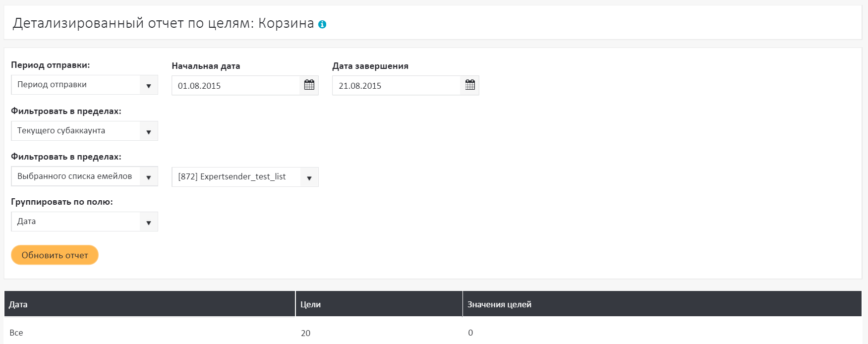
Task: Open the calendar picker for Начальная дата
Action: pos(309,85)
